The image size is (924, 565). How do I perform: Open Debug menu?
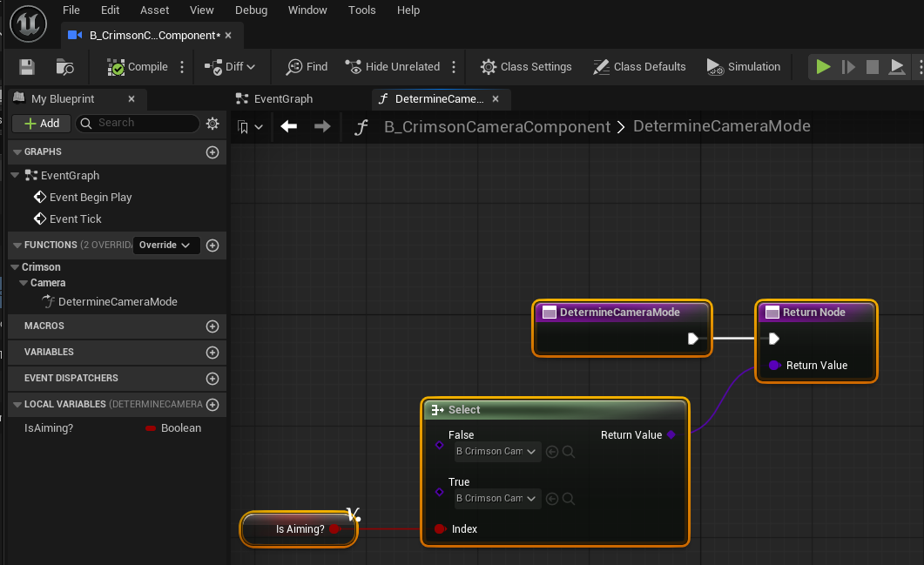[251, 10]
